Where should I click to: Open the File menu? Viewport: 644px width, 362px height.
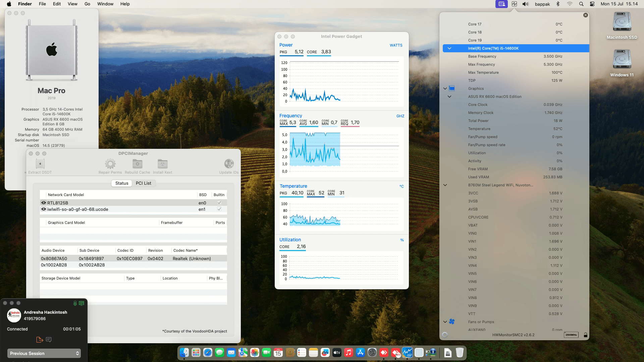point(42,4)
